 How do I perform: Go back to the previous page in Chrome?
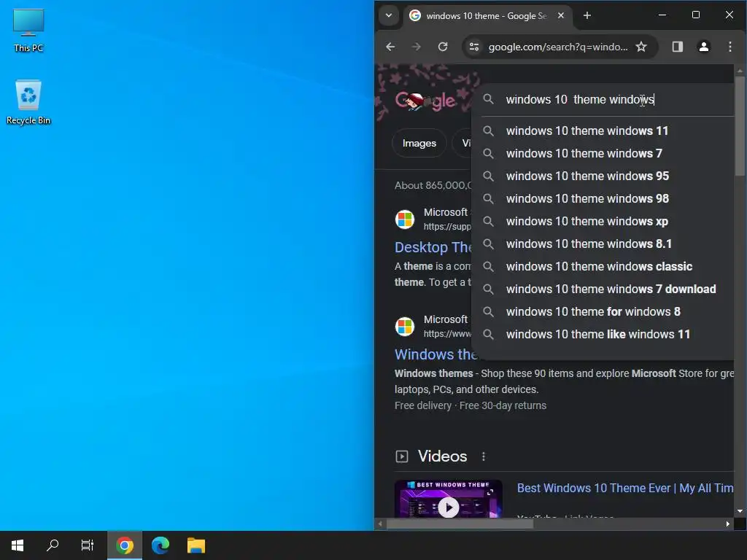(x=390, y=47)
